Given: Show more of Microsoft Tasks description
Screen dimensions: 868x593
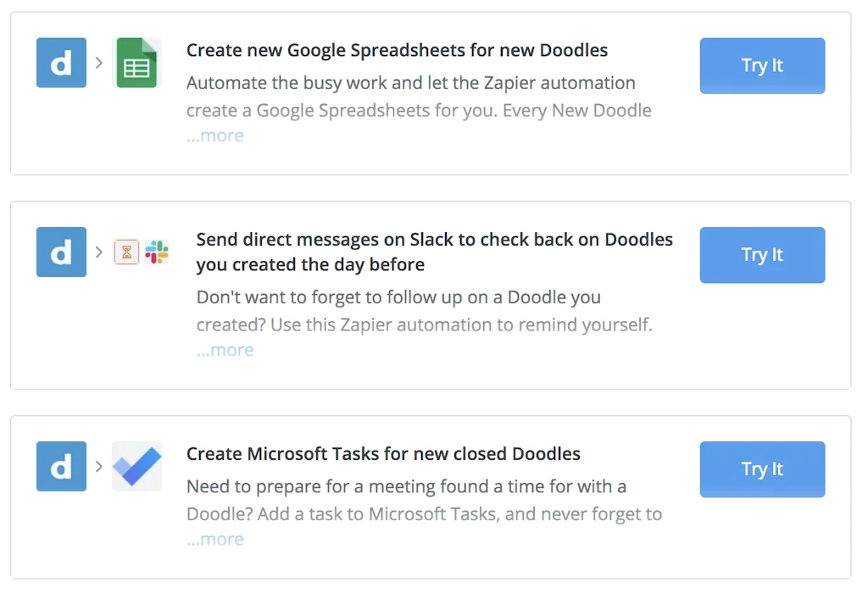Looking at the screenshot, I should 215,540.
